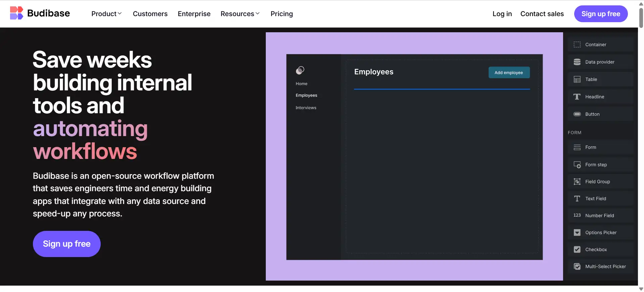Expand the Product dropdown menu
This screenshot has width=644, height=292.
pyautogui.click(x=106, y=14)
